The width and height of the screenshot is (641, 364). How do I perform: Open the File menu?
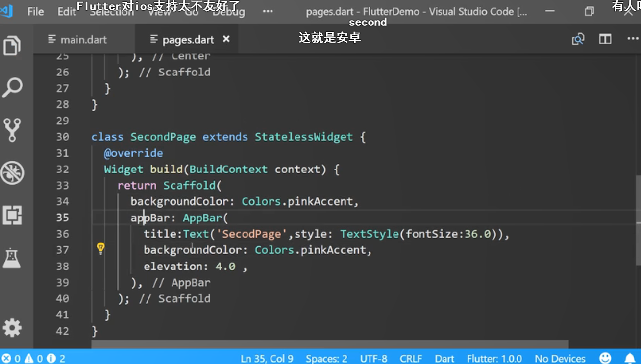[35, 11]
